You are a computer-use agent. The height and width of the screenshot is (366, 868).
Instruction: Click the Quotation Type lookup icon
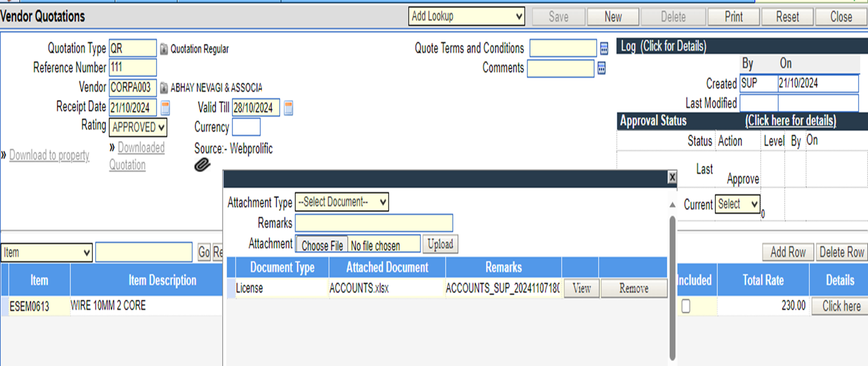click(x=164, y=49)
